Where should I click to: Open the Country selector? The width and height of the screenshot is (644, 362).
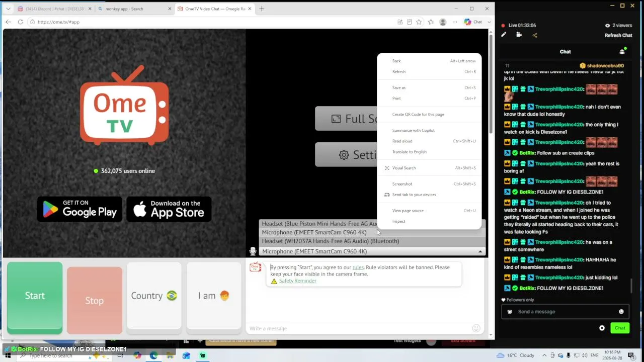[x=154, y=296]
